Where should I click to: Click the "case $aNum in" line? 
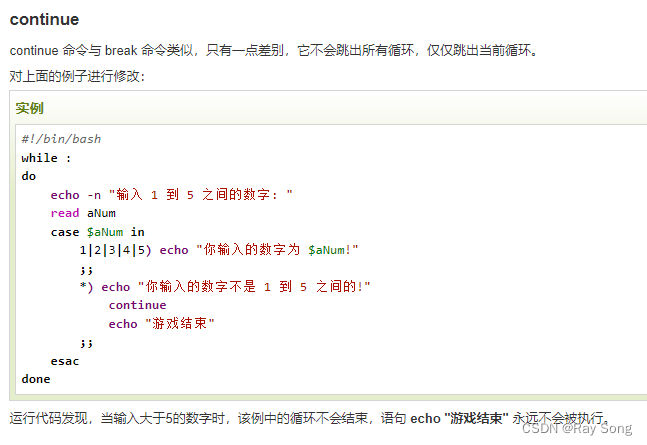coord(97,232)
